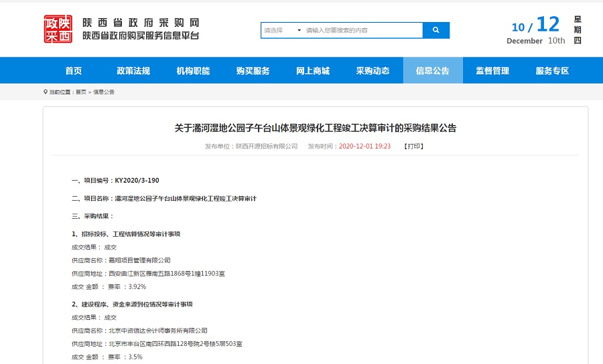Select 机构职能 in the navigation bar
603x364 pixels.
(x=193, y=71)
